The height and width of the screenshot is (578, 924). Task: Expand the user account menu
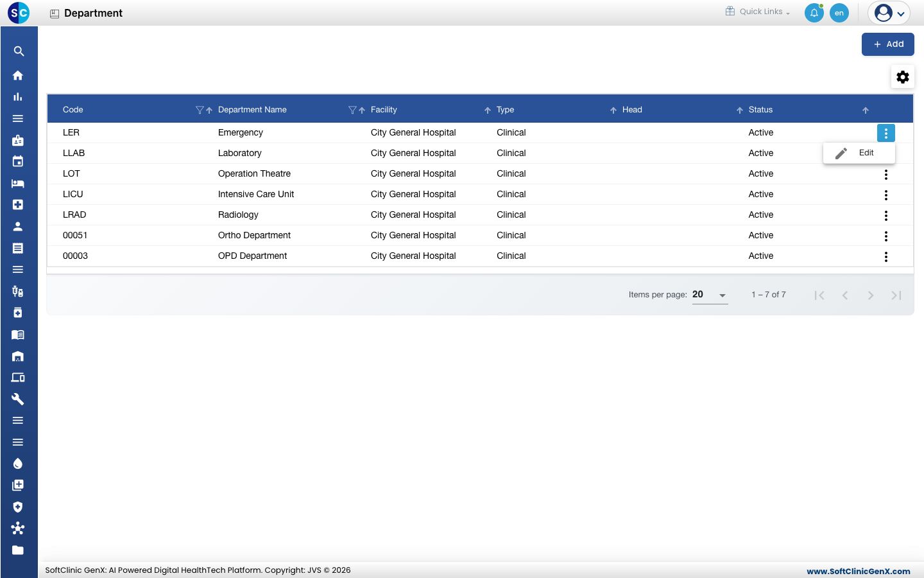889,13
